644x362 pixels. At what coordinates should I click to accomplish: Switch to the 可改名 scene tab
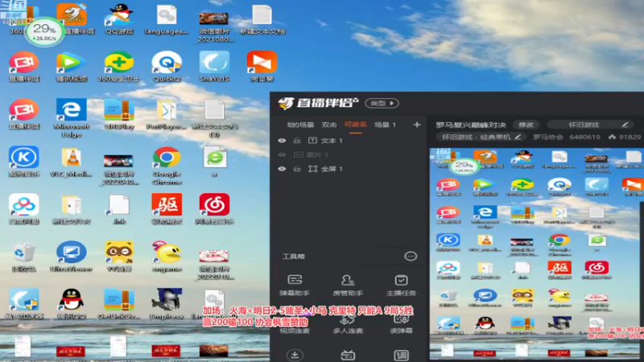click(x=355, y=125)
